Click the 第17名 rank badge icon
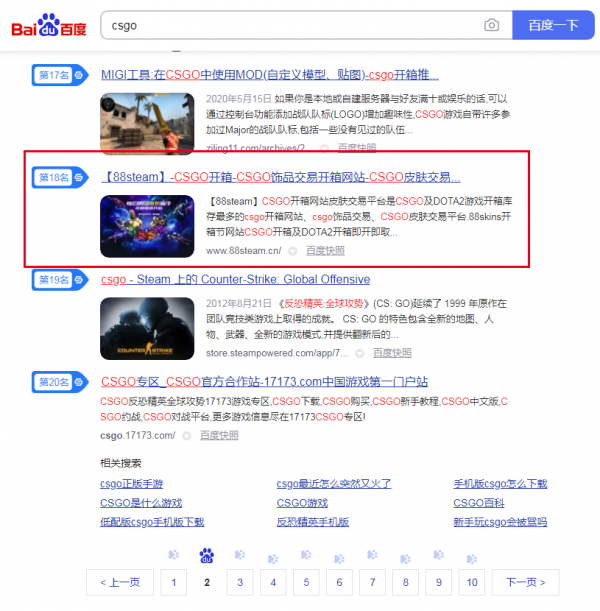Viewport: 600px width, 611px height. coord(60,75)
